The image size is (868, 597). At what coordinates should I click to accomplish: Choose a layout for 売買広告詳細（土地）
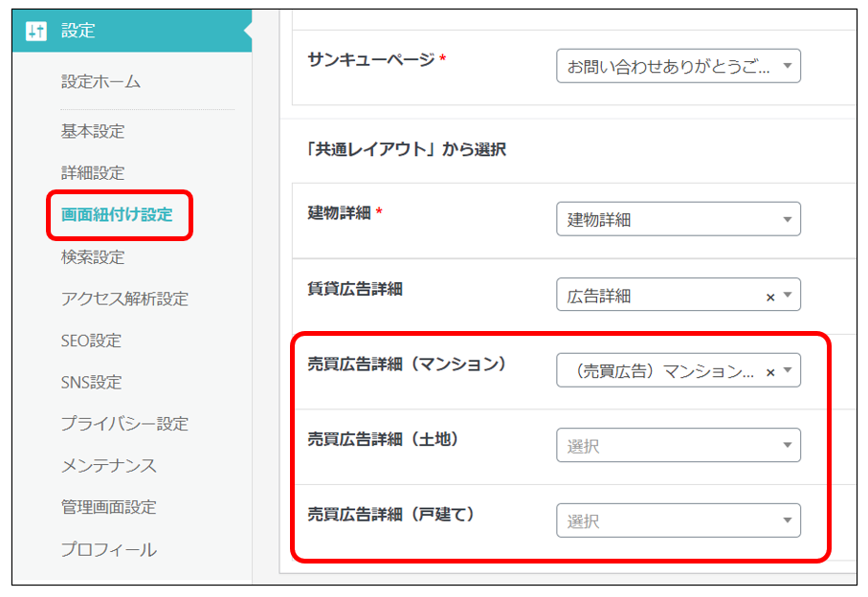click(678, 446)
